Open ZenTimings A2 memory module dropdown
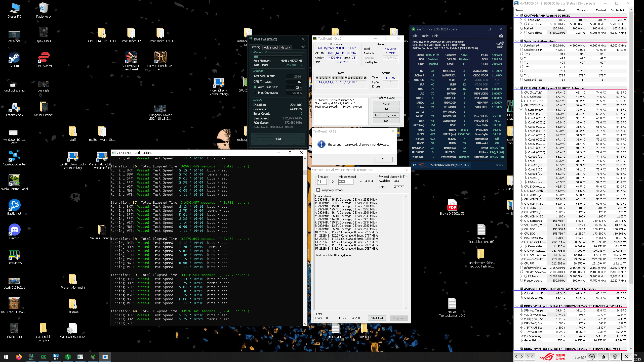The width and height of the screenshot is (644, 362). point(468,165)
